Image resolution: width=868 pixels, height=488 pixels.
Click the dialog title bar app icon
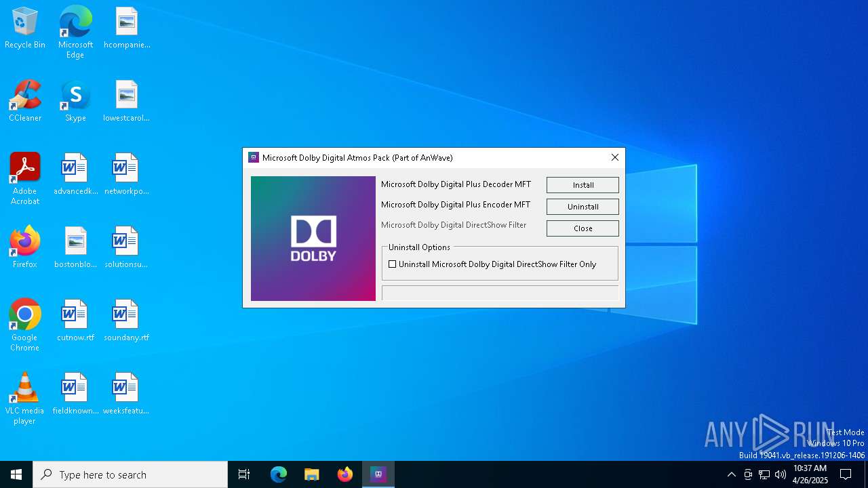tap(254, 157)
